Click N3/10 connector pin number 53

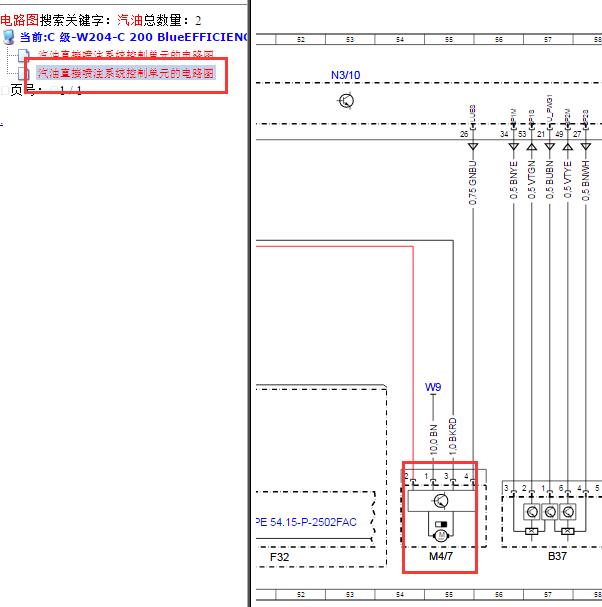(522, 134)
